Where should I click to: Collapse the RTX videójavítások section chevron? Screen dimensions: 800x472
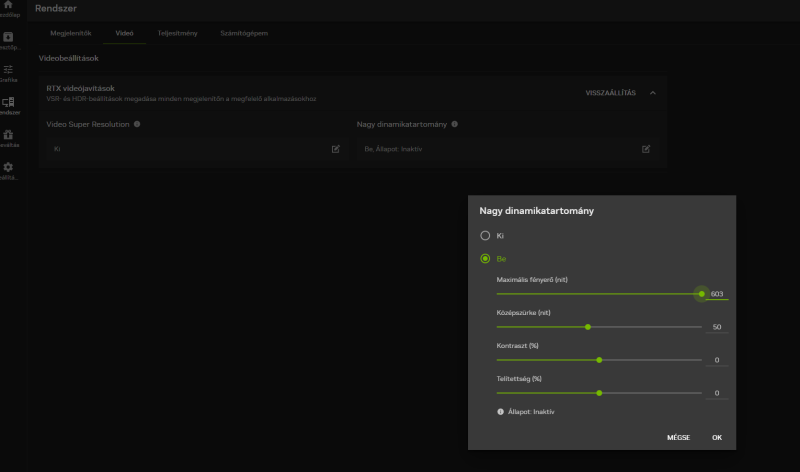(x=653, y=93)
